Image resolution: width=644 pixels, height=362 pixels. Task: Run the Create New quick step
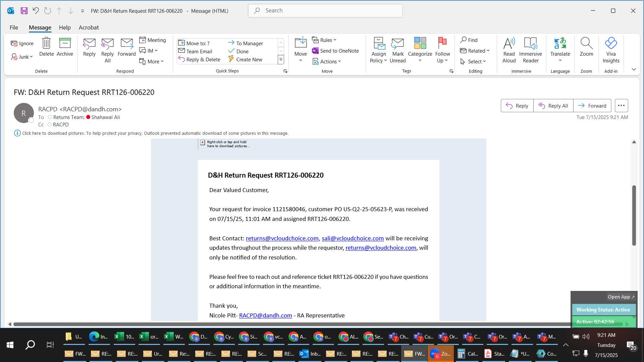pos(245,59)
